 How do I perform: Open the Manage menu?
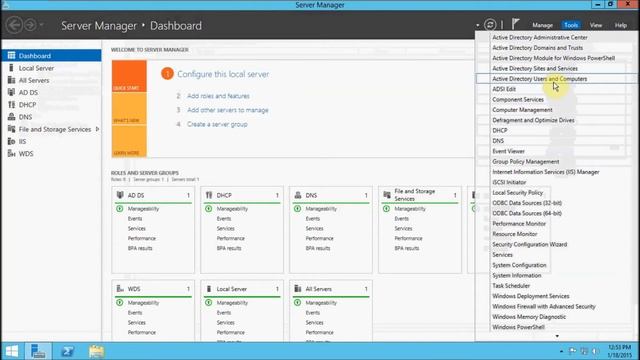pyautogui.click(x=542, y=25)
